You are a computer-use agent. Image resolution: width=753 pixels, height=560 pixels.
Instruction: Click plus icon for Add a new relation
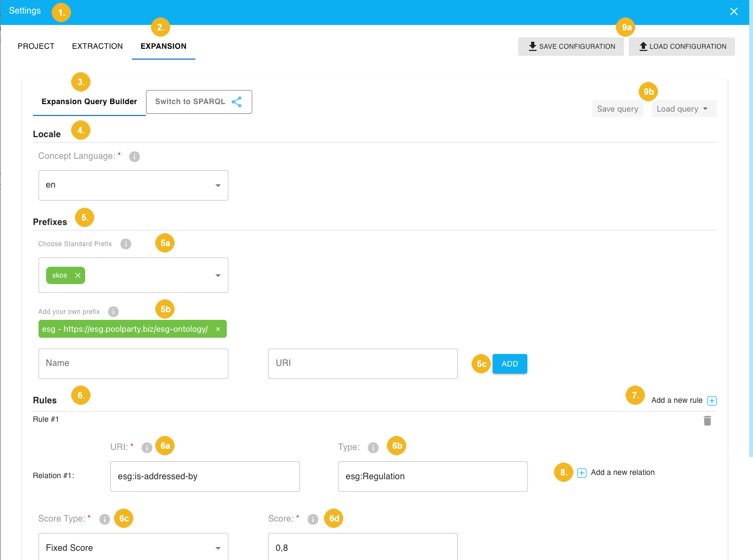[582, 473]
